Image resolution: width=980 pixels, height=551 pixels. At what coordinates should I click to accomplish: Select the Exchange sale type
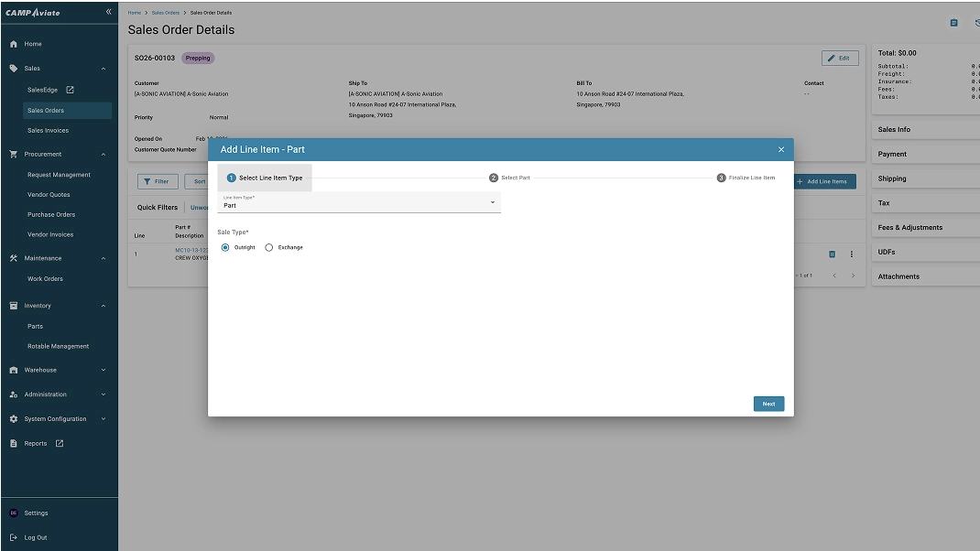pos(268,247)
